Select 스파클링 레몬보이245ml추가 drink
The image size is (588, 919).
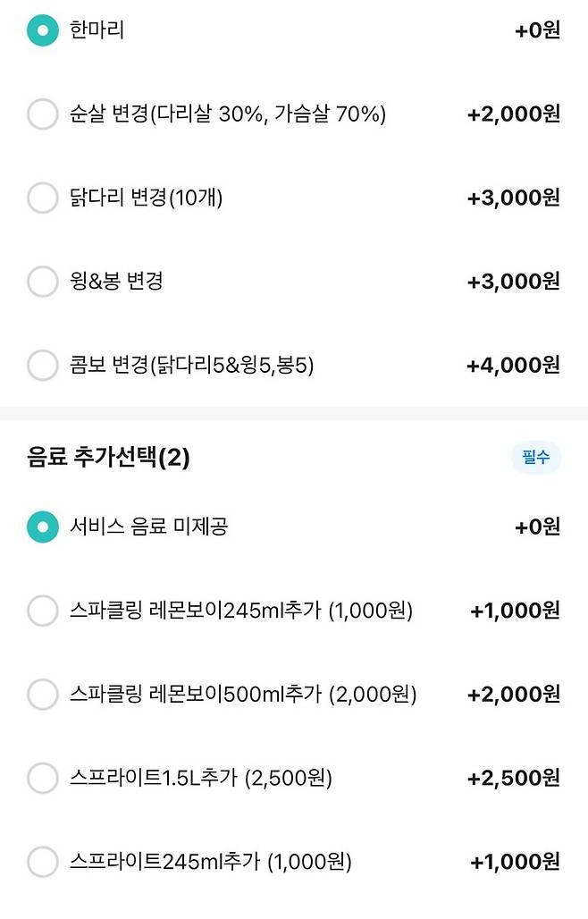coord(239,611)
